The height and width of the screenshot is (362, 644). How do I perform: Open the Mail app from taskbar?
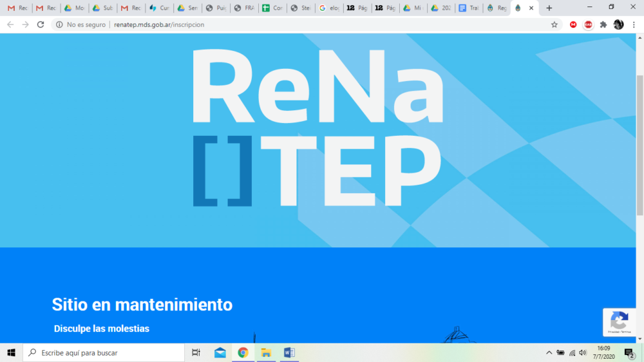220,352
